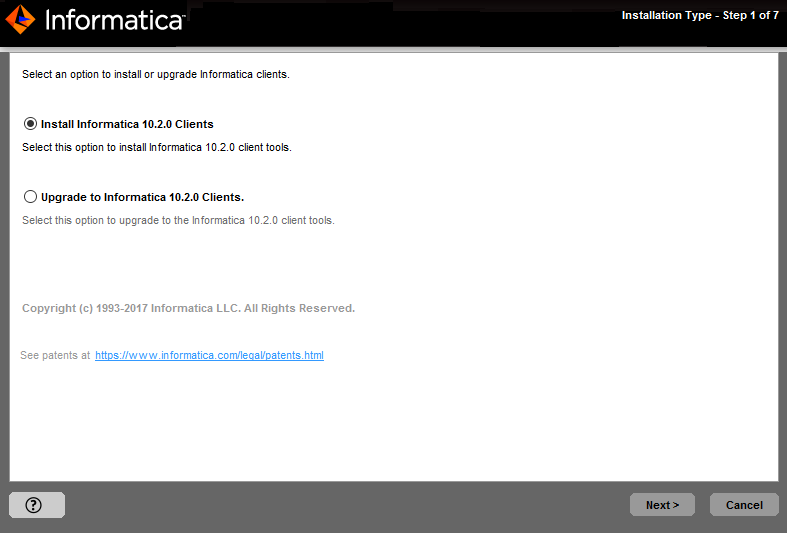This screenshot has width=787, height=533.
Task: Click the Copyright 1993-2017 Informatica LLC text
Action: [x=188, y=308]
